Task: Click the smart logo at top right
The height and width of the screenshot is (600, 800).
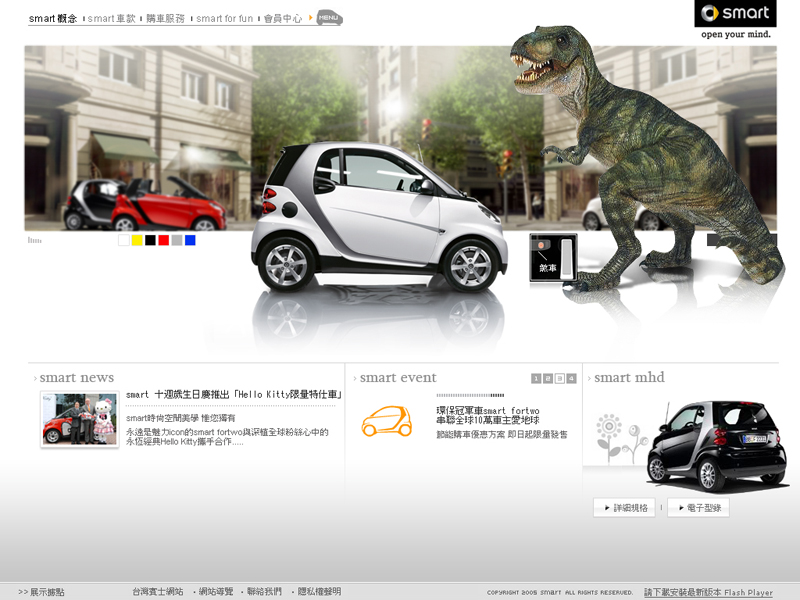Action: coord(735,13)
